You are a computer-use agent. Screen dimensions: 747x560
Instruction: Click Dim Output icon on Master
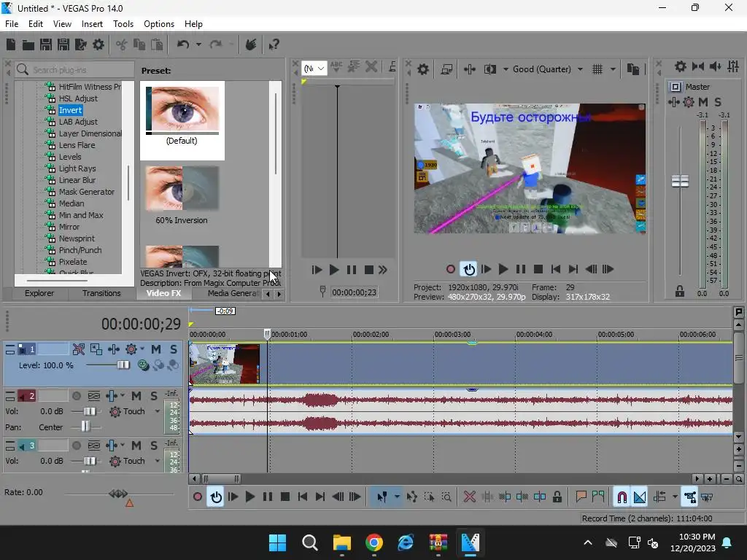point(715,66)
